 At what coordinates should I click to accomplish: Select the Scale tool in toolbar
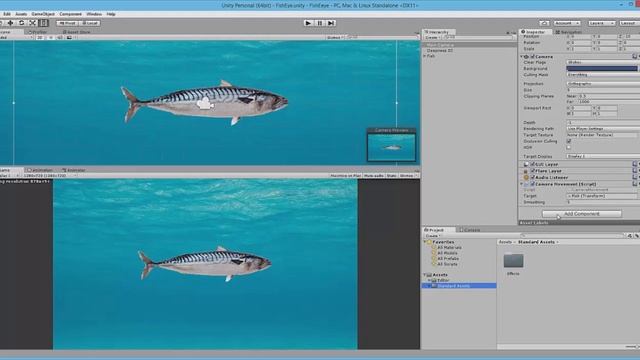click(x=33, y=23)
